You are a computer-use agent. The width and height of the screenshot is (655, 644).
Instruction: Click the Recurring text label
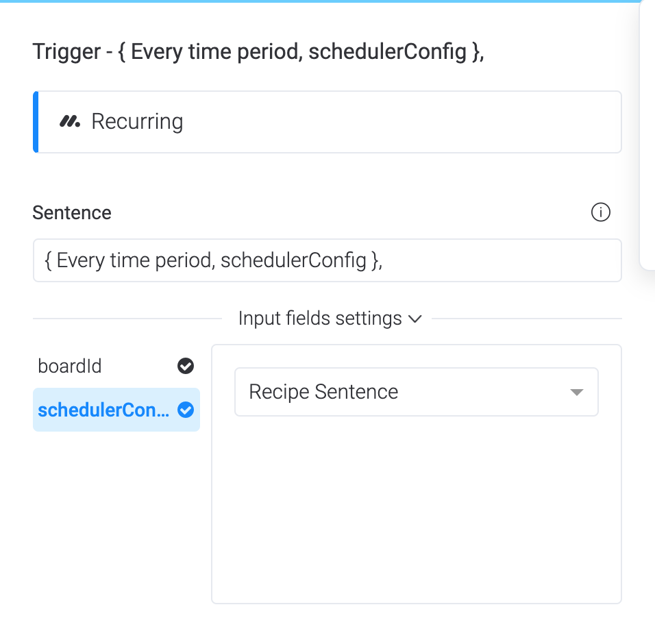click(137, 122)
